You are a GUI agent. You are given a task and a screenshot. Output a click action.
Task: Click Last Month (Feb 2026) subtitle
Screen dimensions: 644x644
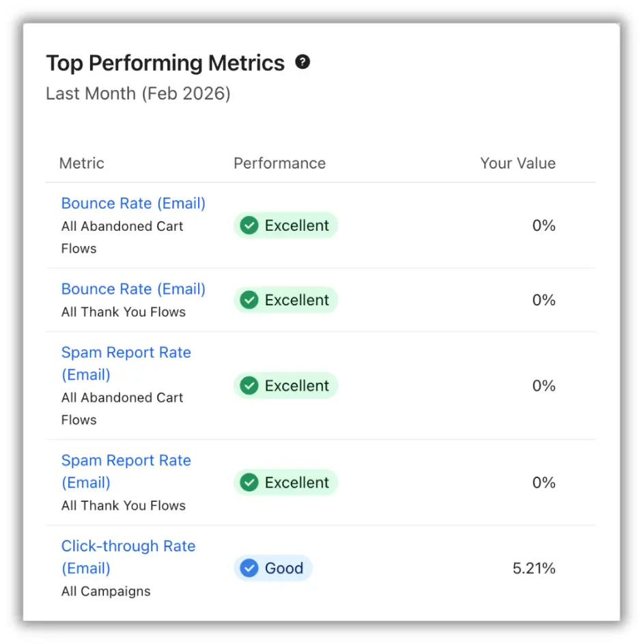point(138,94)
